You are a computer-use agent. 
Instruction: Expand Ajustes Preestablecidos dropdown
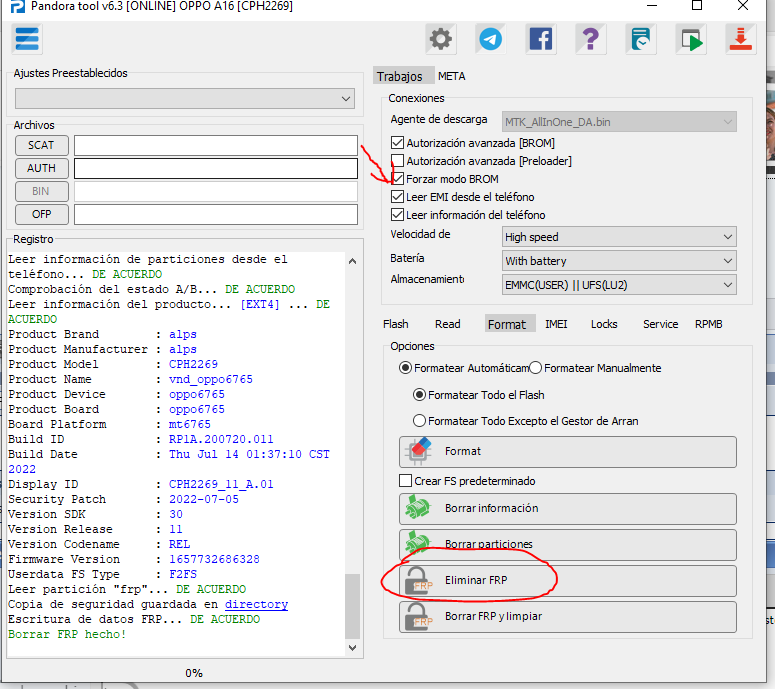(x=185, y=98)
